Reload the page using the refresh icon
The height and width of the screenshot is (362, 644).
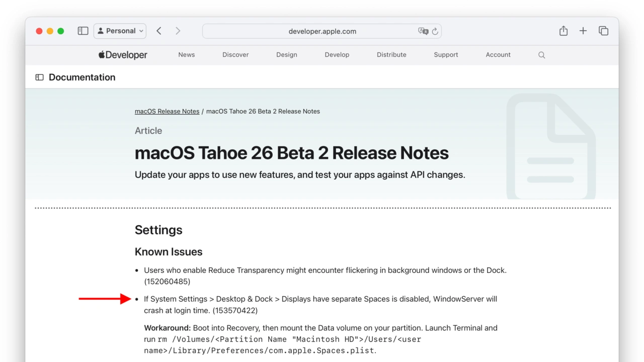[x=435, y=31]
